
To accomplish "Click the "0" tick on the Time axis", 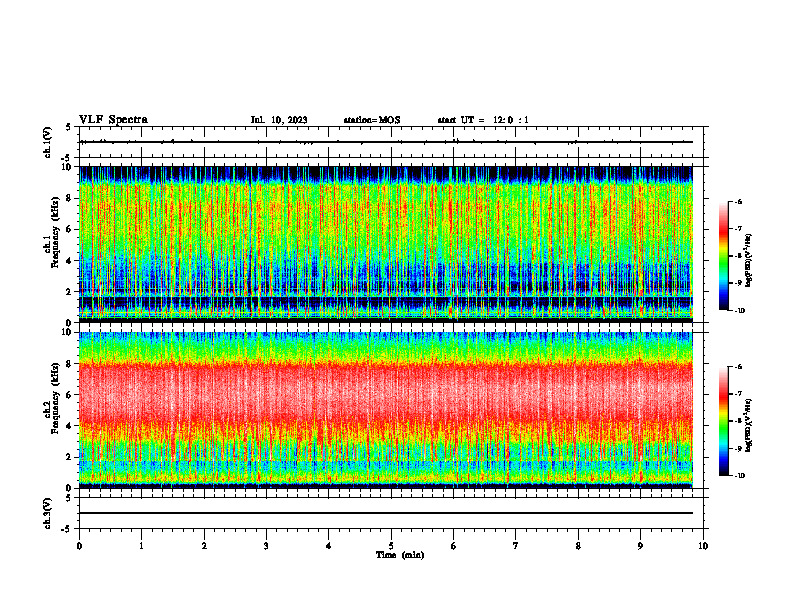I will 79,546.
